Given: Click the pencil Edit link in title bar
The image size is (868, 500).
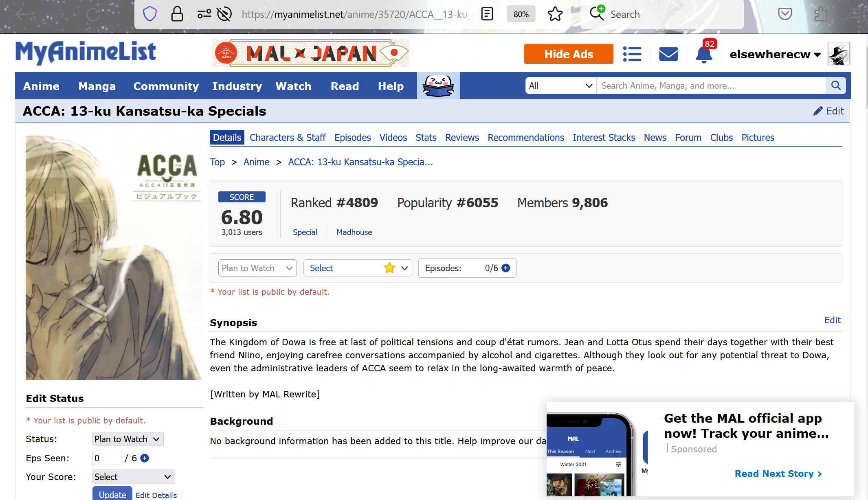Looking at the screenshot, I should [x=828, y=111].
